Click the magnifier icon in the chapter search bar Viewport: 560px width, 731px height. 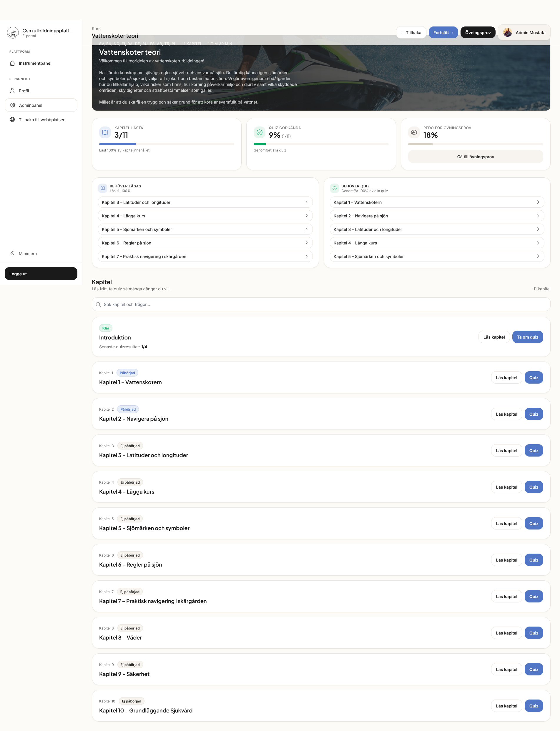pyautogui.click(x=98, y=304)
